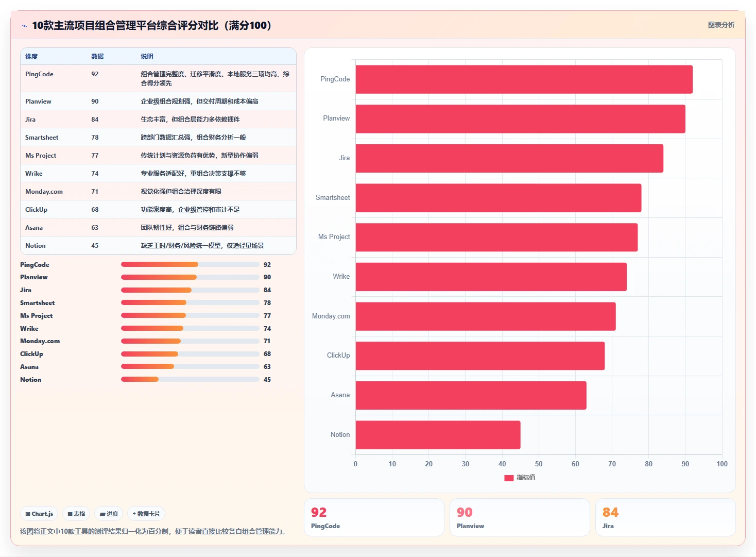756x557 pixels.
Task: Click the 进度 tag
Action: [x=109, y=514]
